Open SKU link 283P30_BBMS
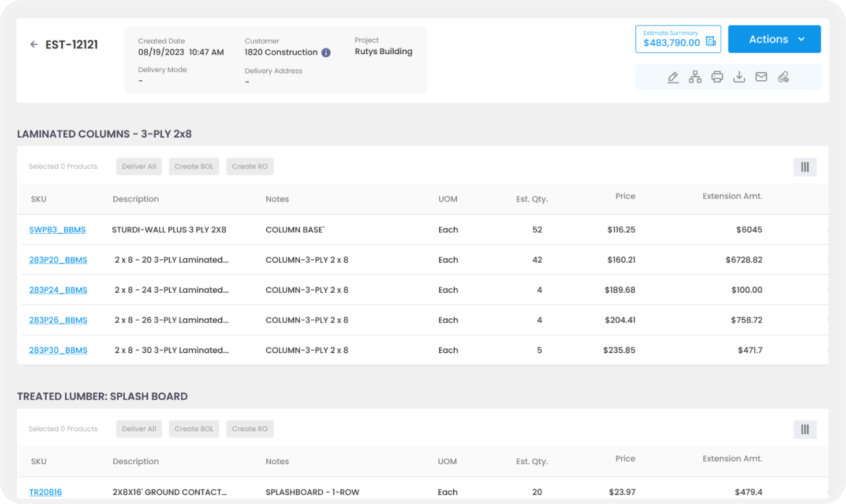846x504 pixels. pyautogui.click(x=58, y=350)
